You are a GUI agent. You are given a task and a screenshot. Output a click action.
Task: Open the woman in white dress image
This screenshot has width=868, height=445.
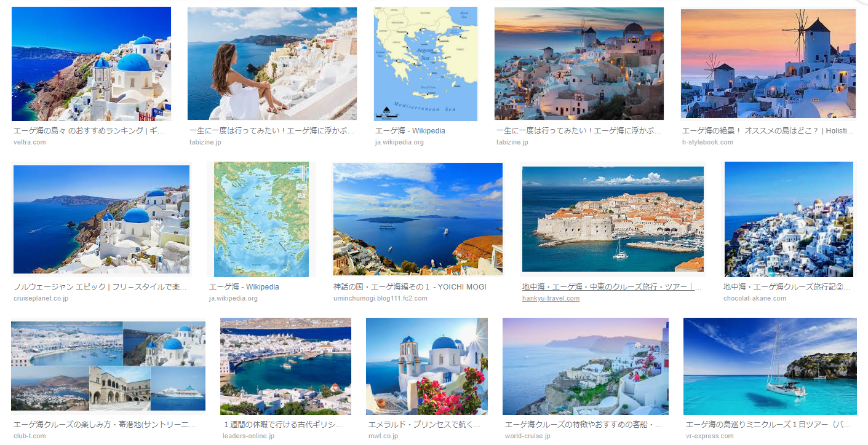point(272,63)
